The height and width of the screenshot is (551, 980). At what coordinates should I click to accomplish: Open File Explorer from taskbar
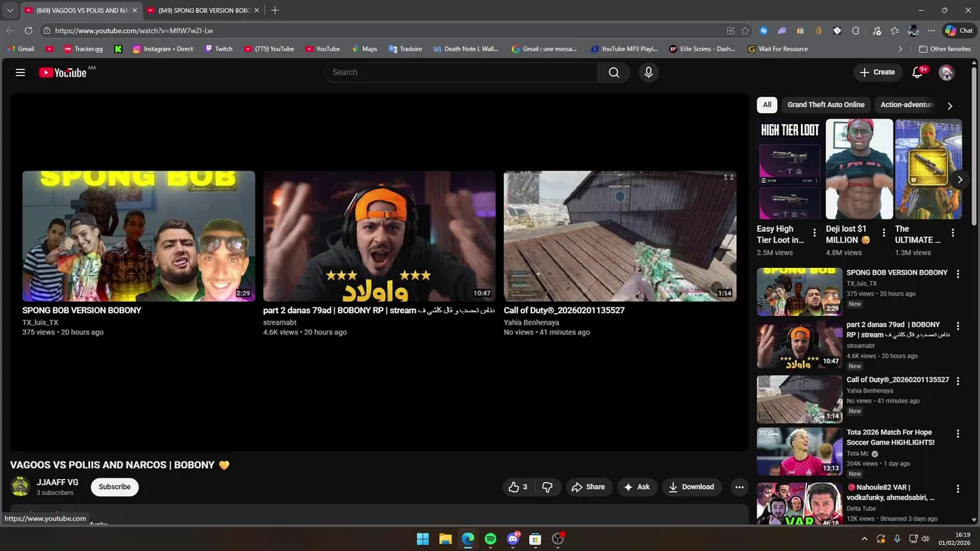coord(446,539)
